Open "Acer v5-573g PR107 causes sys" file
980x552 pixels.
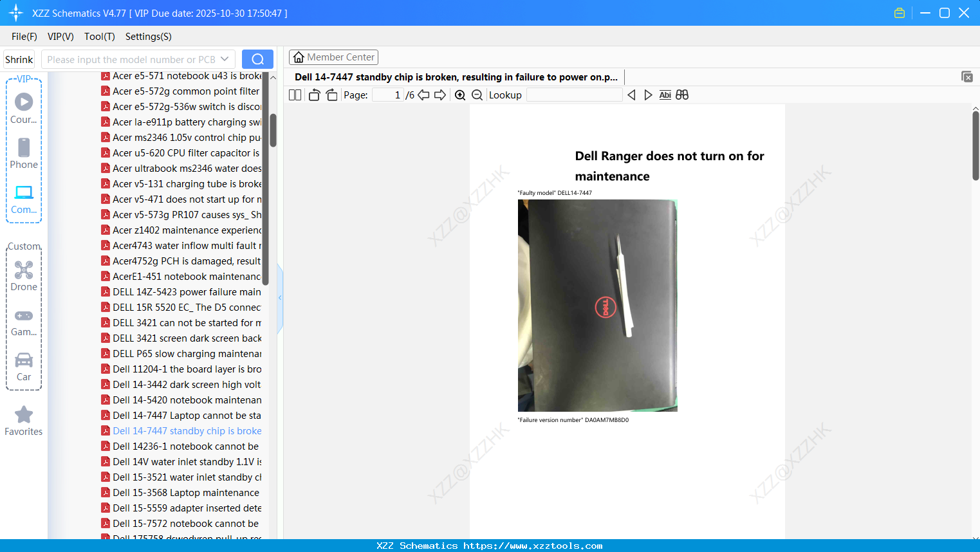(181, 215)
